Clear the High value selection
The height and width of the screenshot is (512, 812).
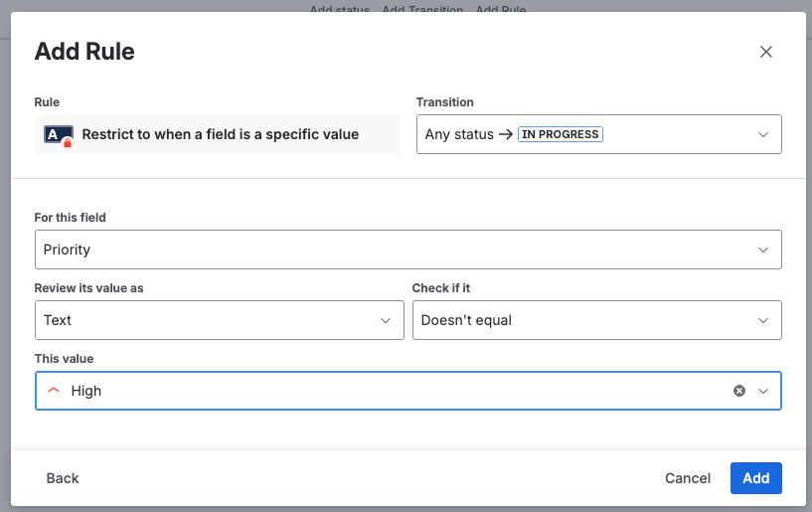pos(738,391)
